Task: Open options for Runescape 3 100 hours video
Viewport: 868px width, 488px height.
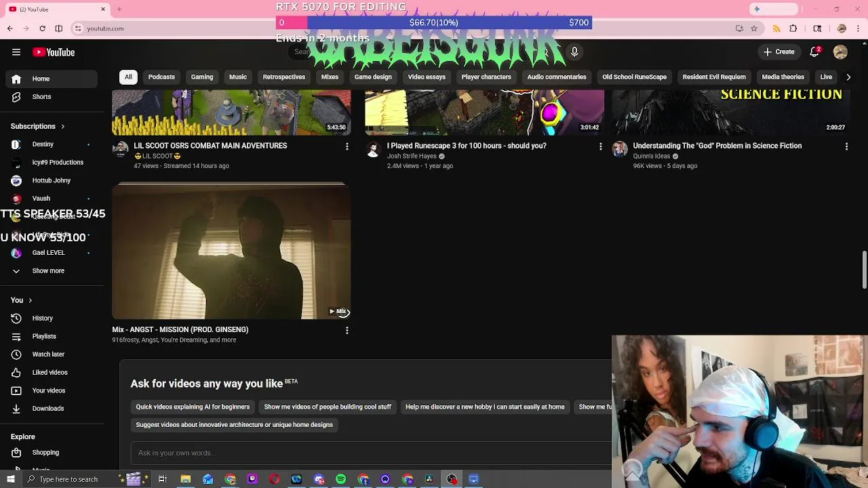Action: tap(600, 146)
